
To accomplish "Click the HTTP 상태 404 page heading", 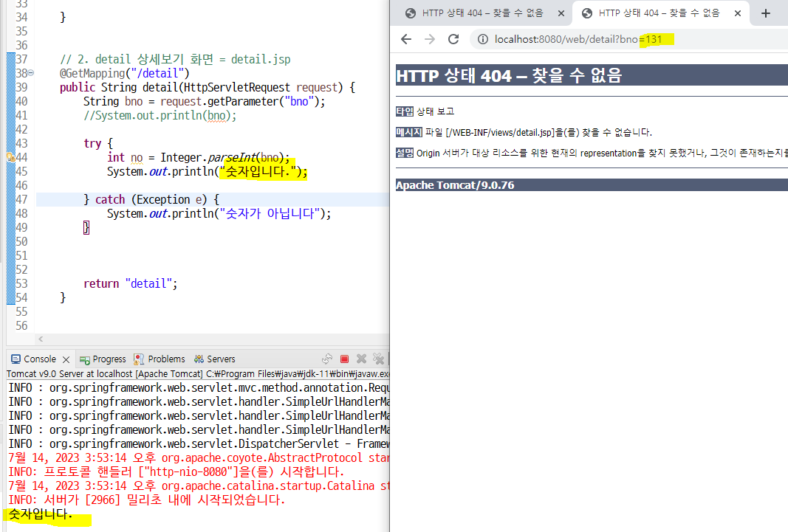I will pos(509,76).
